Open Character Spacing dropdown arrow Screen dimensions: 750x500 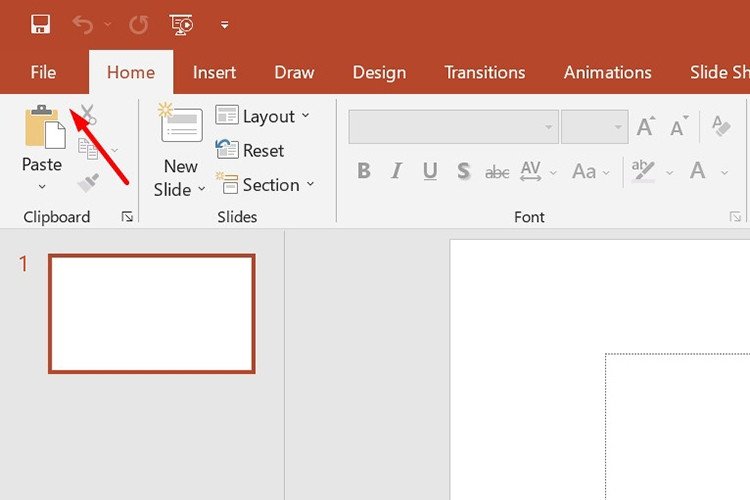pos(553,172)
